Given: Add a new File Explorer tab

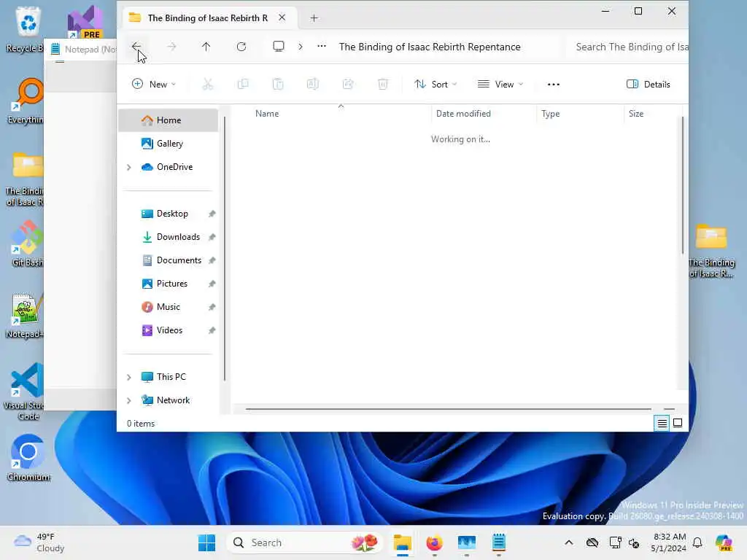Looking at the screenshot, I should click(x=314, y=18).
